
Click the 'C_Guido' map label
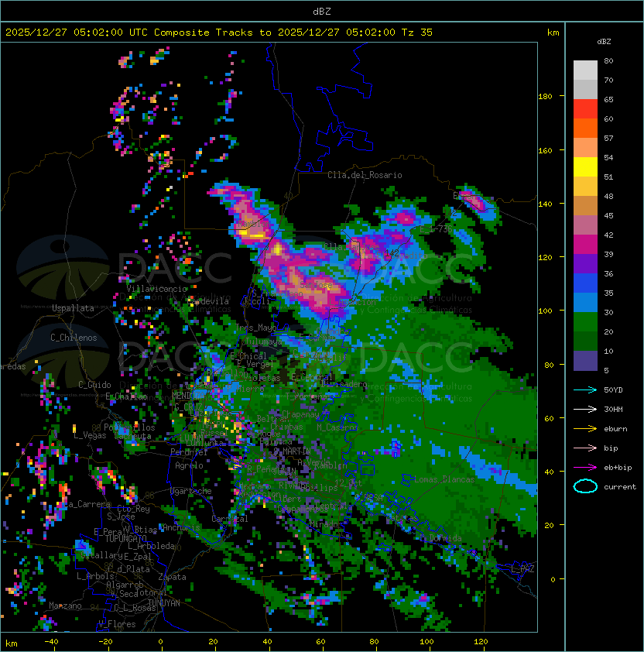pos(94,385)
